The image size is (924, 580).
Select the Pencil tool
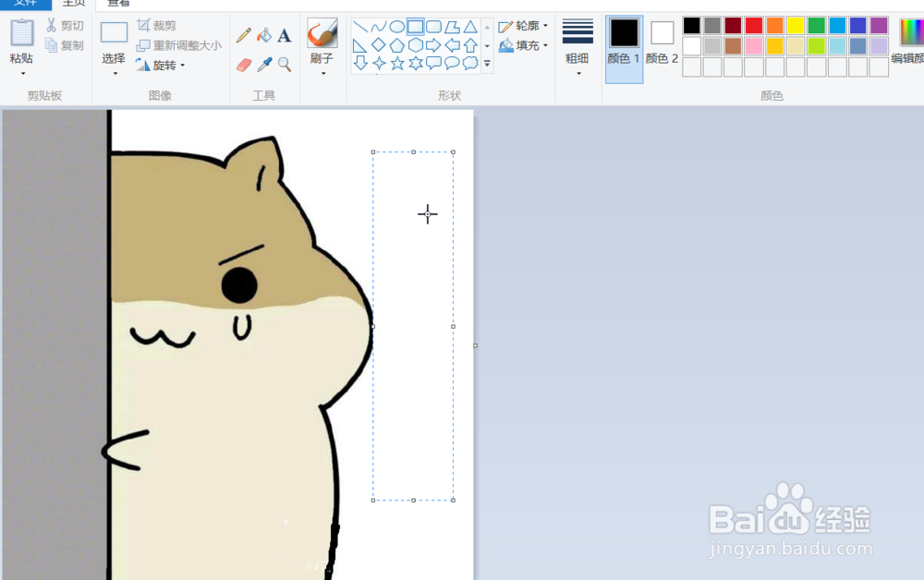point(243,35)
